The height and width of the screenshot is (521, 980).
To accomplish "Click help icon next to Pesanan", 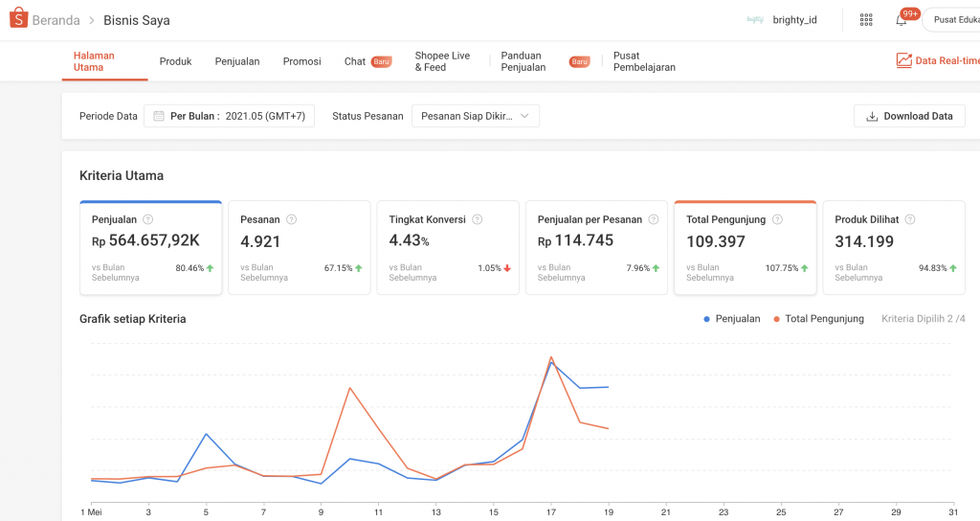I will pos(291,219).
